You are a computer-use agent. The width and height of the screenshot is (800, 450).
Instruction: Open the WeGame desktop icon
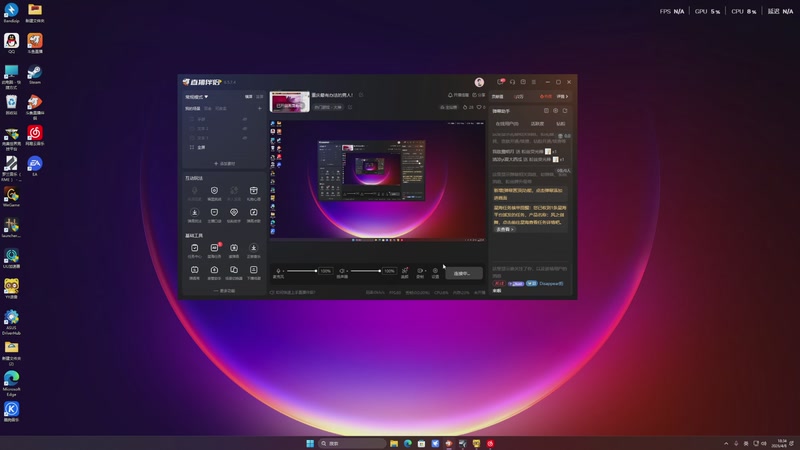pyautogui.click(x=11, y=197)
